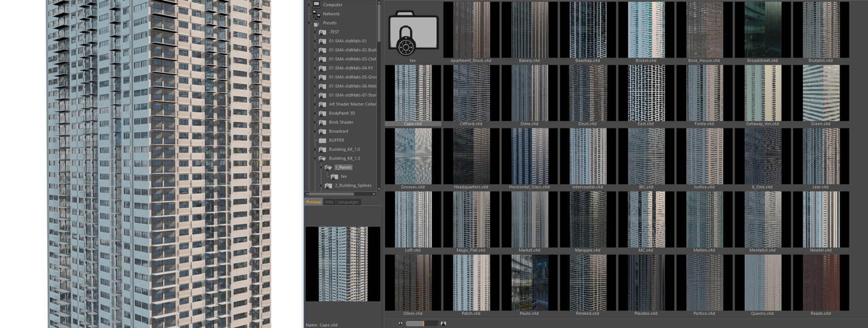Select the Green.c4d thumbnail
Viewport: 868px width, 328px height.
tap(821, 93)
